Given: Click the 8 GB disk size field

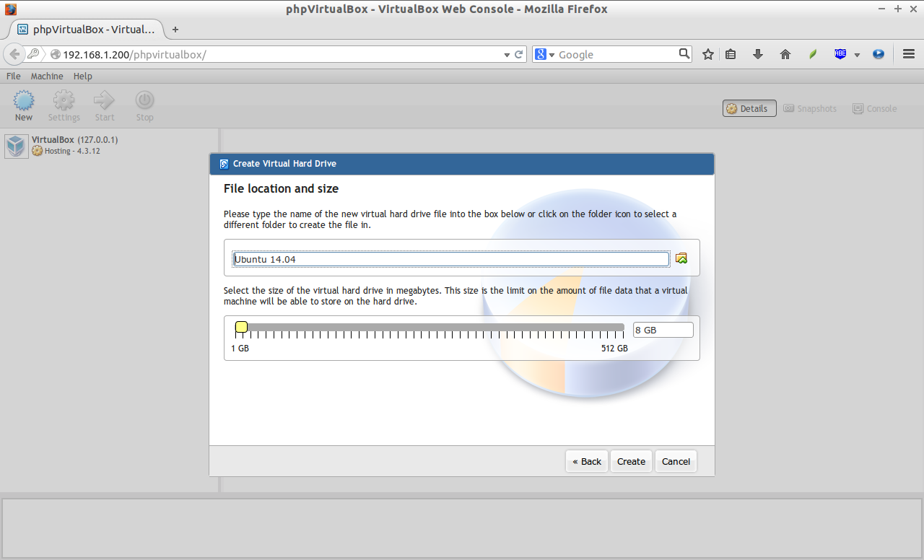Looking at the screenshot, I should click(663, 330).
